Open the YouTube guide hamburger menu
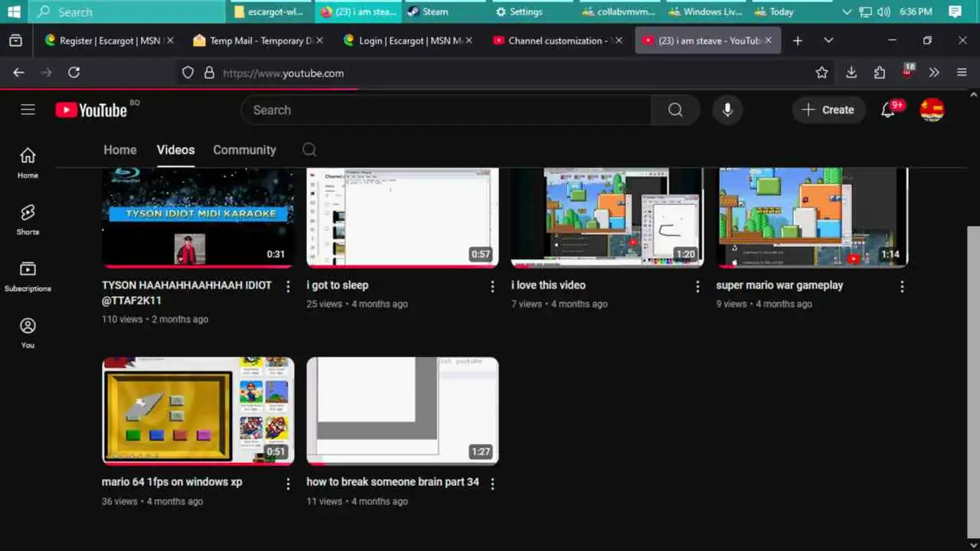 [x=28, y=109]
